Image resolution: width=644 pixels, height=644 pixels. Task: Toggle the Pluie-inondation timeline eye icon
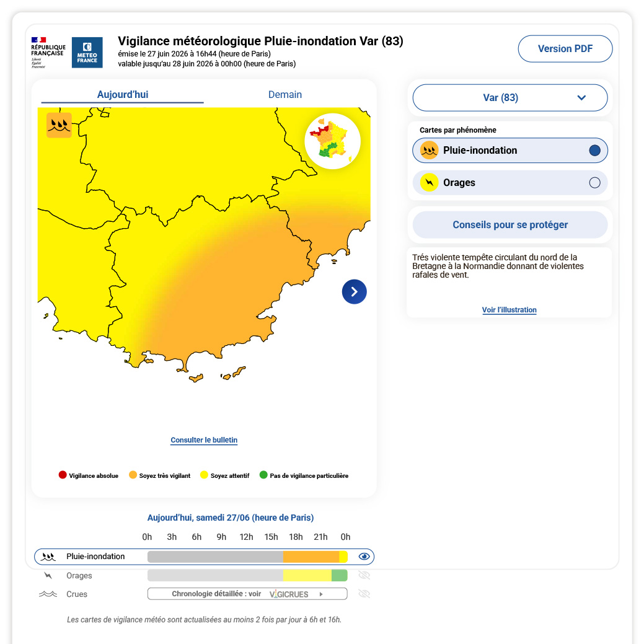click(x=364, y=557)
